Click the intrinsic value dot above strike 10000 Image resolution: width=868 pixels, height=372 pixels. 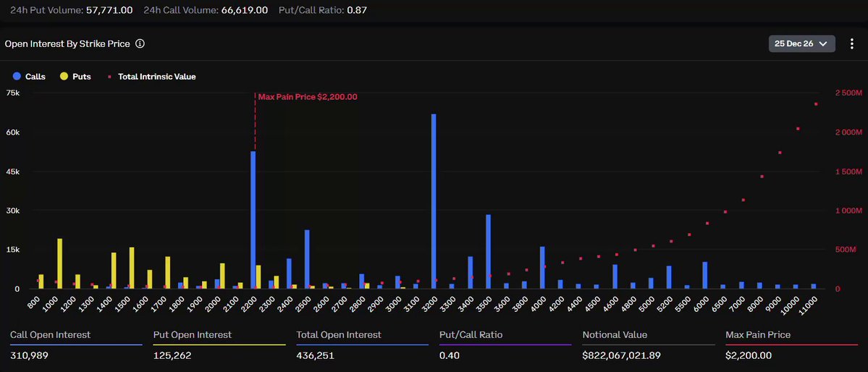(x=798, y=128)
